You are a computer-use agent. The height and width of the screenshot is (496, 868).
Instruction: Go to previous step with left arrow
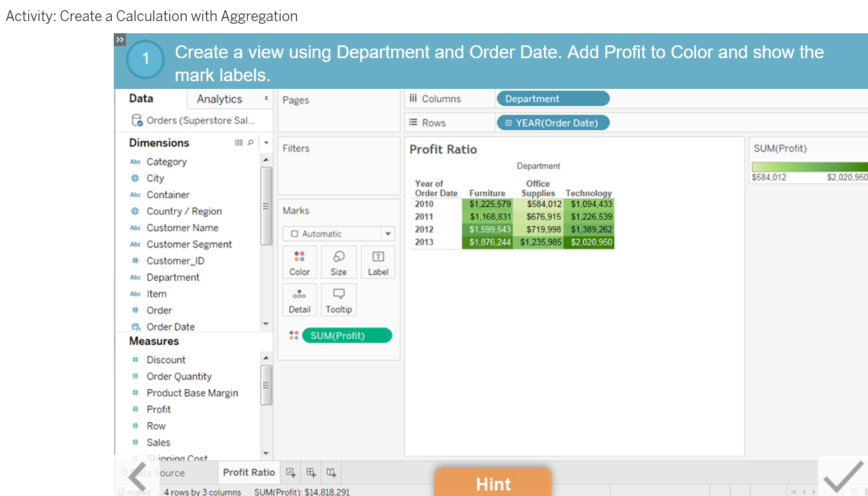[x=137, y=476]
